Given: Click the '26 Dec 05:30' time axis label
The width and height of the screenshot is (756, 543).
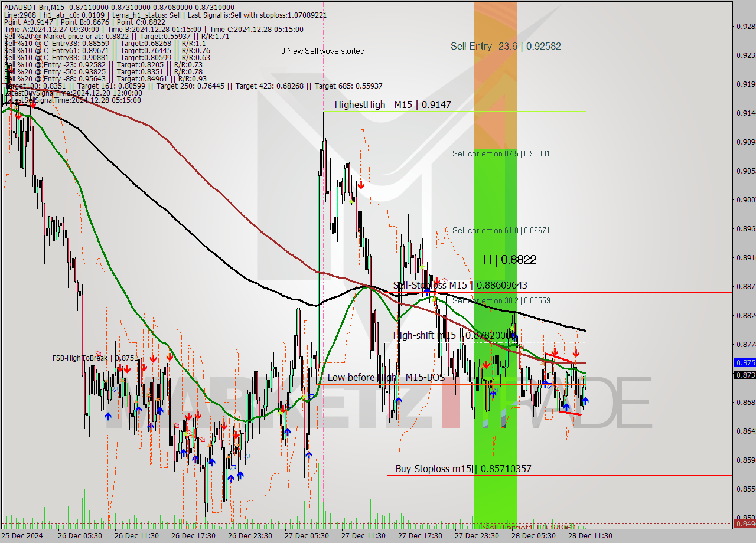Looking at the screenshot, I should [x=80, y=536].
